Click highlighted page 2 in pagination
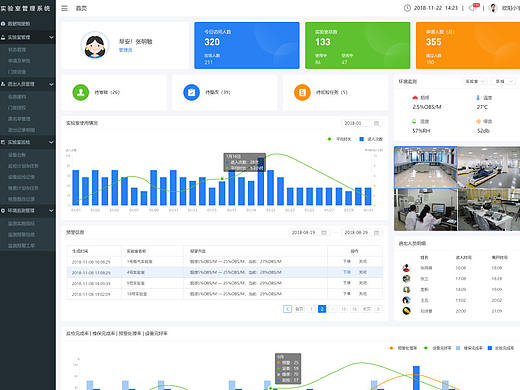The width and height of the screenshot is (520, 390). (322, 309)
